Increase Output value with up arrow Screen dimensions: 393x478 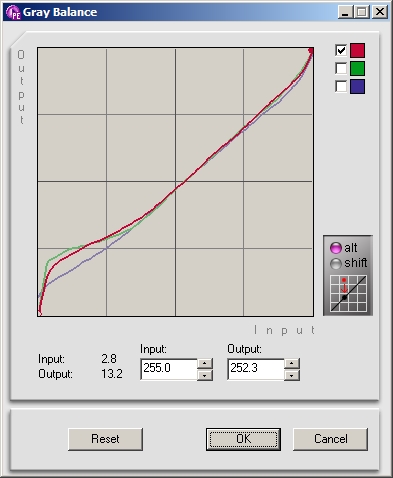(292, 363)
